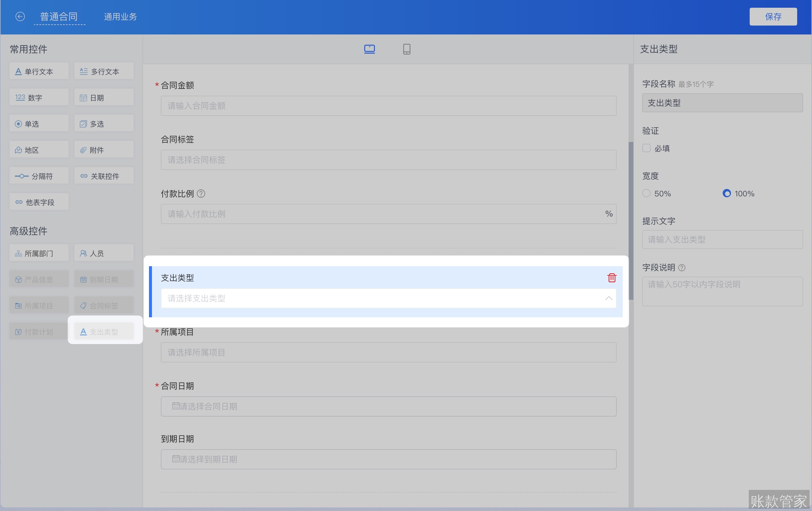Select the 普通合同 tab

coord(59,17)
